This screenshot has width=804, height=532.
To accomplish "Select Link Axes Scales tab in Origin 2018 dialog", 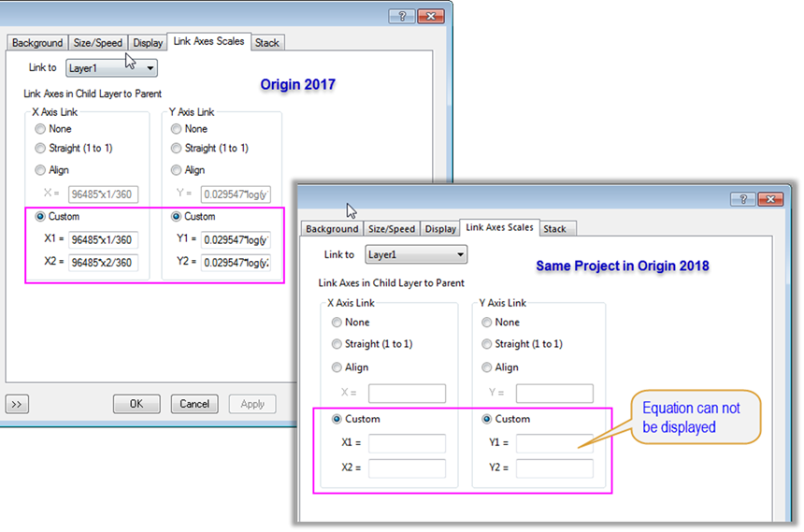I will point(499,227).
